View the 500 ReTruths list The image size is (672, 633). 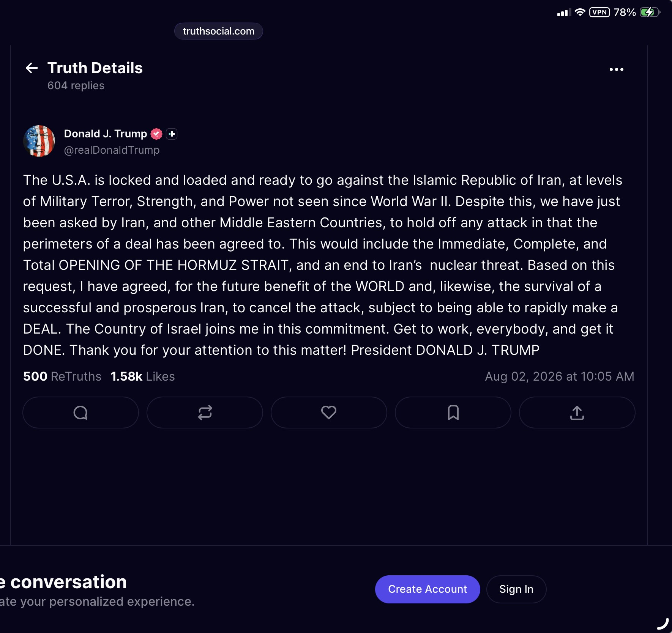[x=62, y=376]
